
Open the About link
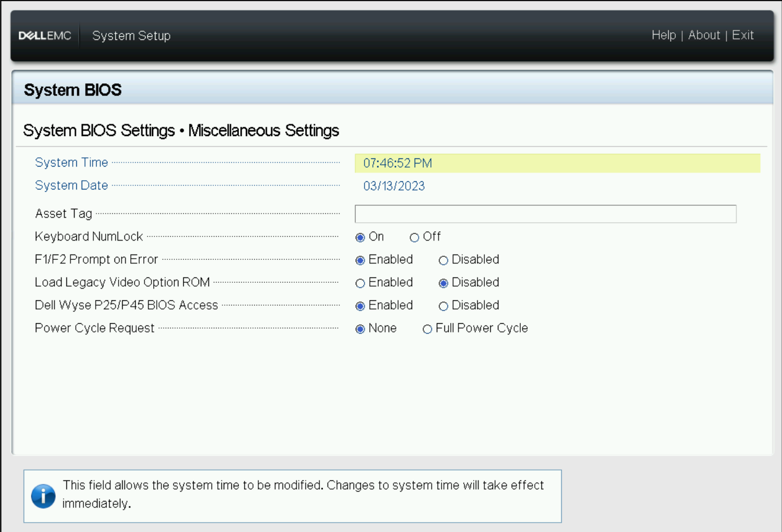704,35
